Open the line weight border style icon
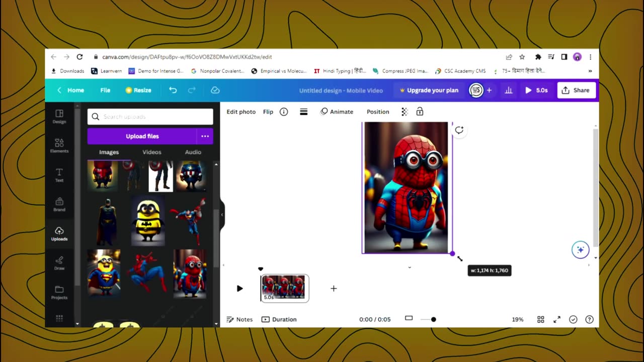 click(x=303, y=112)
